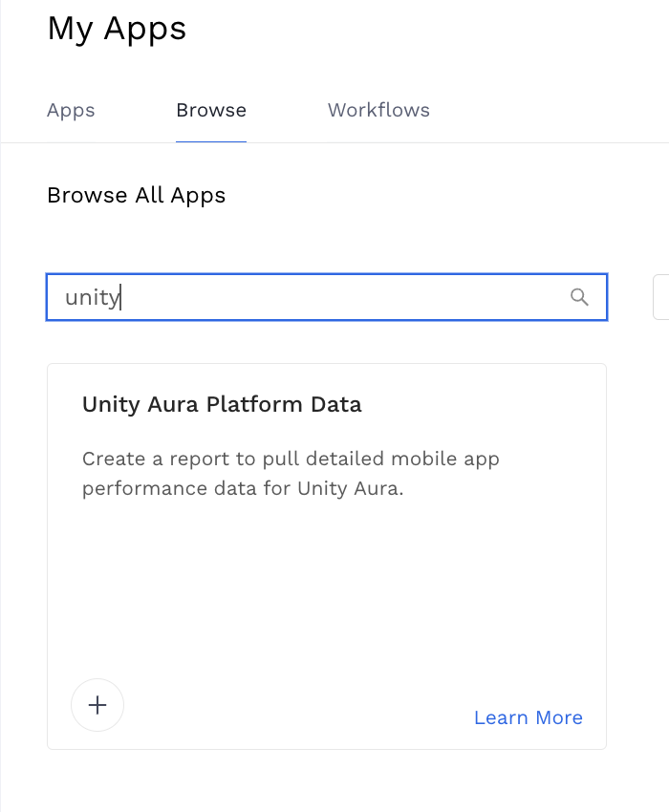Screen dimensions: 669x812
Task: Click the 'Browse All Apps' section heading
Action: [136, 196]
